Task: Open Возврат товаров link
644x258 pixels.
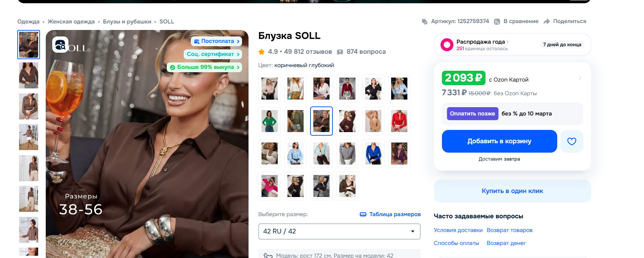Action: [509, 230]
